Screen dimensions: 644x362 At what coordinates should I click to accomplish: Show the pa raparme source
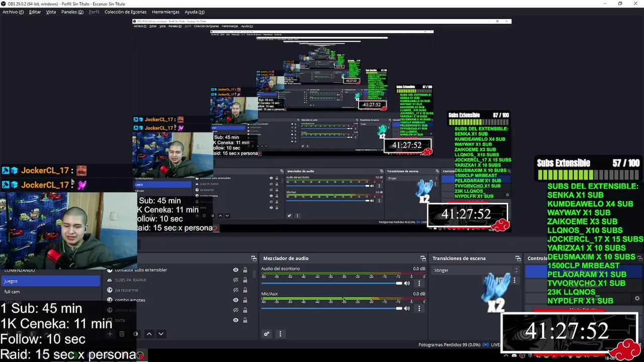tap(235, 290)
